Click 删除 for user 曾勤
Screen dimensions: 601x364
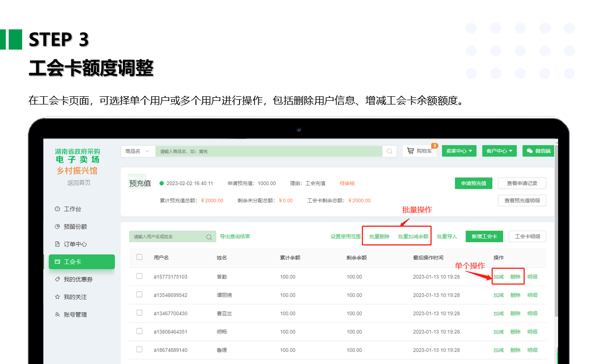tap(515, 277)
